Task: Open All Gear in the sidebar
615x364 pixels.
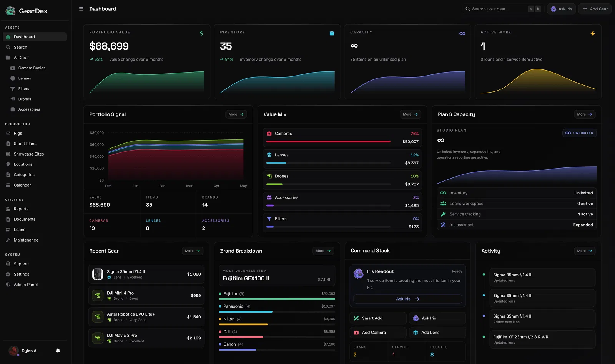Action: pos(35,58)
